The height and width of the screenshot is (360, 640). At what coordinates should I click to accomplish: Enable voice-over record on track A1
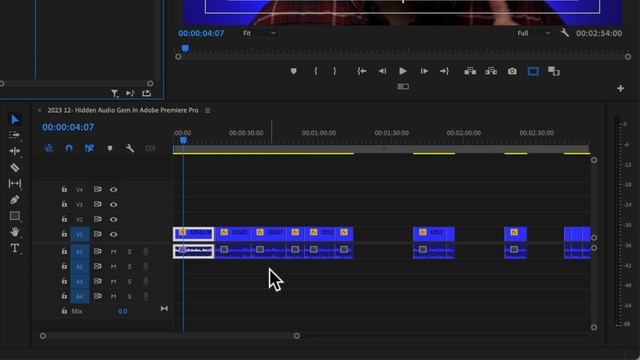(x=145, y=252)
